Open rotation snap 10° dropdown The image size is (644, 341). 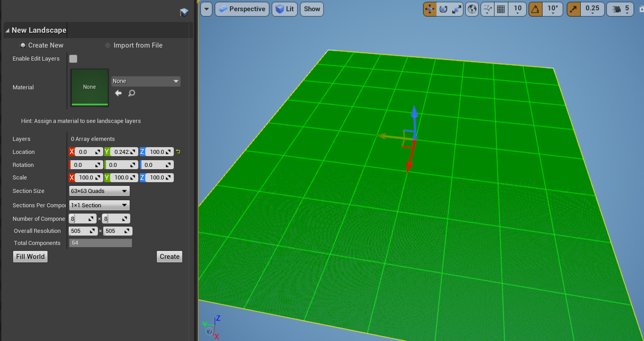pyautogui.click(x=553, y=9)
